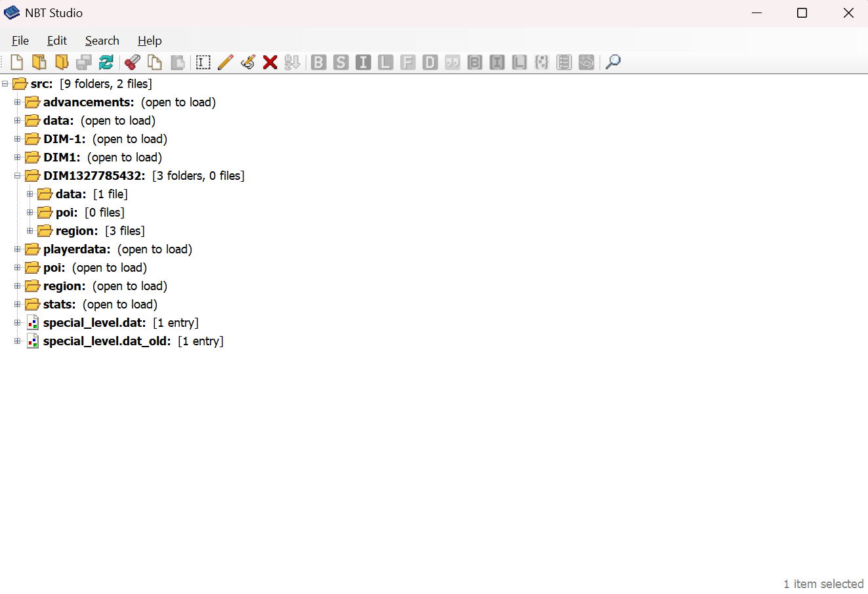The image size is (868, 594).
Task: Expand the DIM-1 folder
Action: [x=18, y=139]
